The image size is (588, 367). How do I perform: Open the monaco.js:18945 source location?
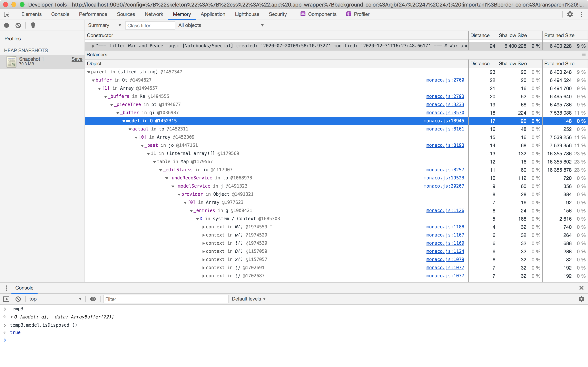(x=444, y=121)
